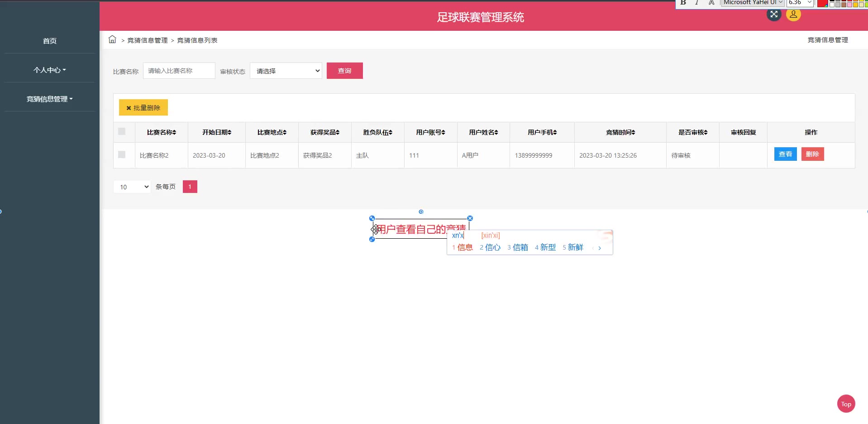Click the yellow 批量删除 button
Screen dimensions: 868x424
pos(143,107)
